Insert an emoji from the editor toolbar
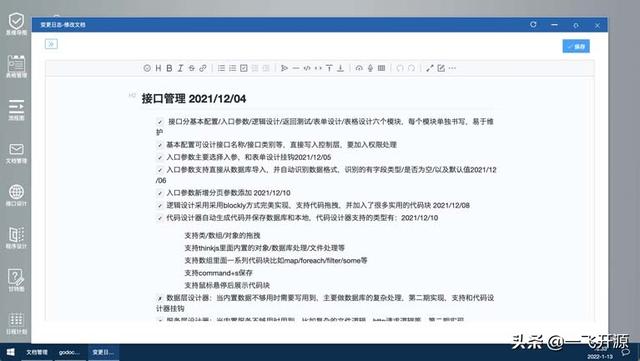The width and height of the screenshot is (640, 361). click(147, 68)
